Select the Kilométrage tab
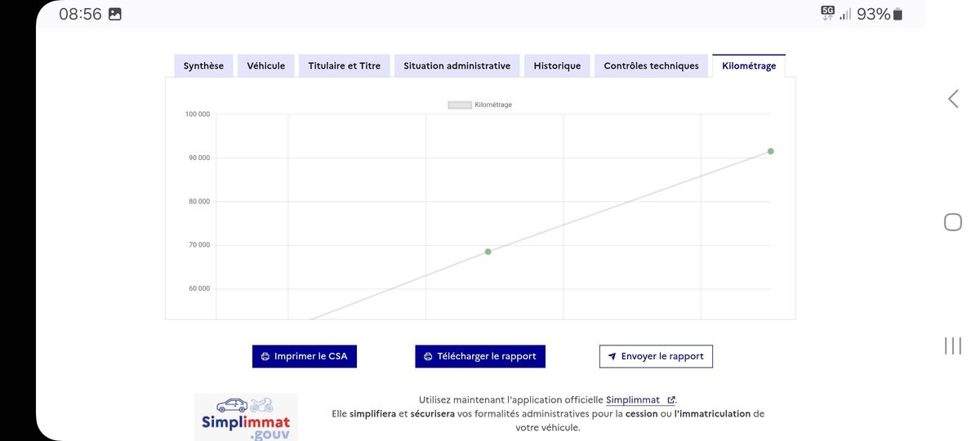 coord(749,66)
